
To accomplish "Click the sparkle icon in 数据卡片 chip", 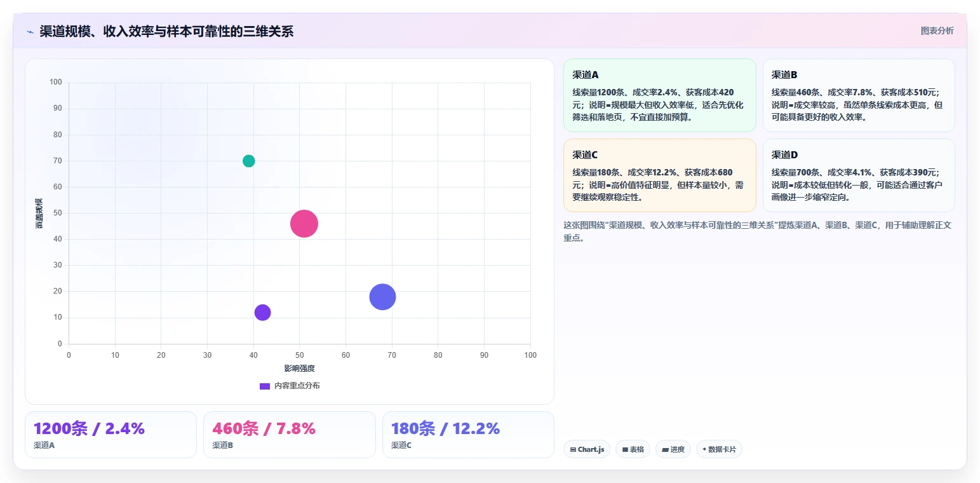I will point(704,449).
